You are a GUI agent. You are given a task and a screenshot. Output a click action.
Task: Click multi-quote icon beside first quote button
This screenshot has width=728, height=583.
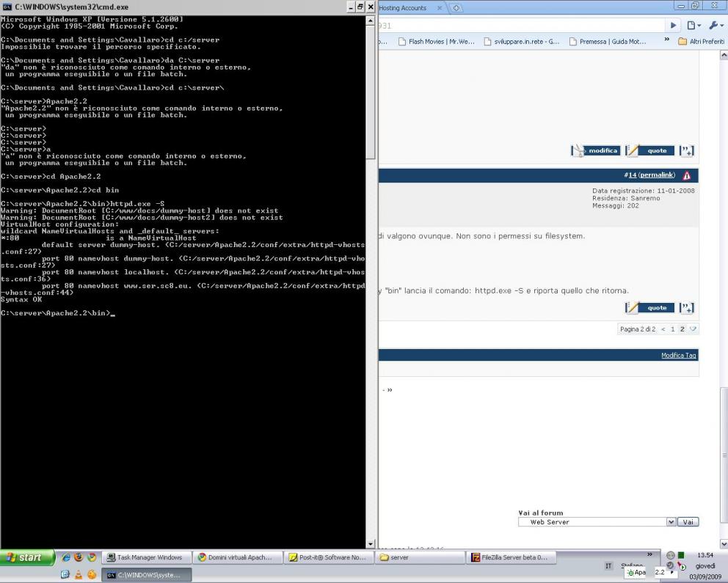[686, 150]
